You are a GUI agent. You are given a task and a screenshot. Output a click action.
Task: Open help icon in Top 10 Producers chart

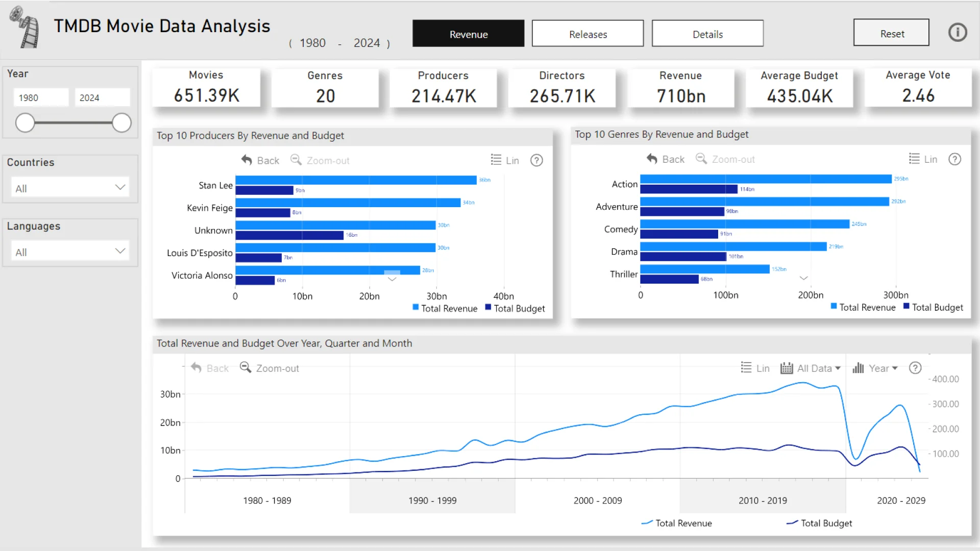(536, 160)
